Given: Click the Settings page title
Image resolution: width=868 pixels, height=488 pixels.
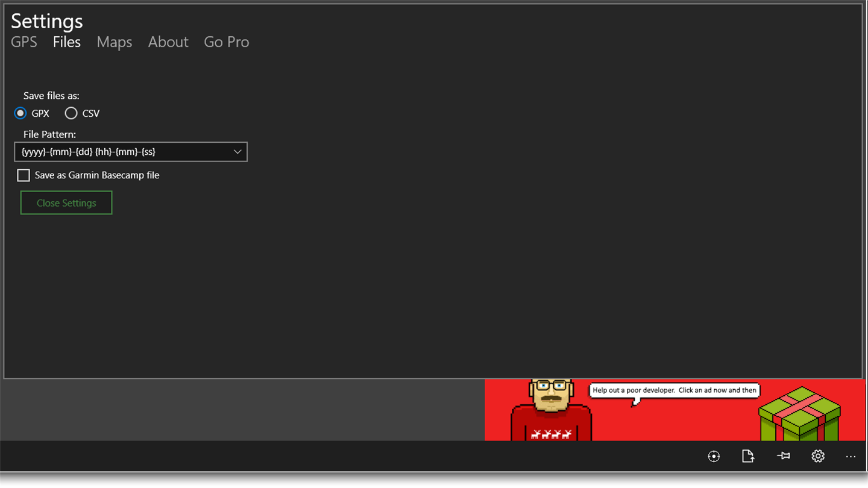Looking at the screenshot, I should pos(47,21).
